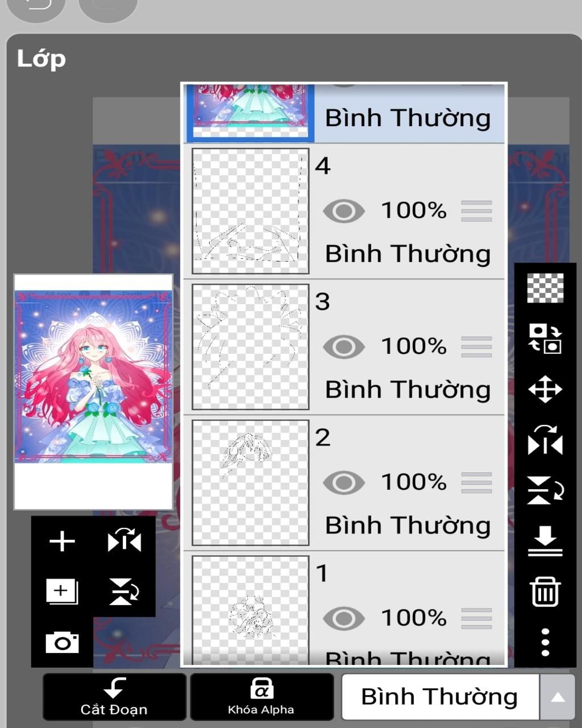
Task: Grab layer 4 reorder handle lines
Action: (476, 211)
